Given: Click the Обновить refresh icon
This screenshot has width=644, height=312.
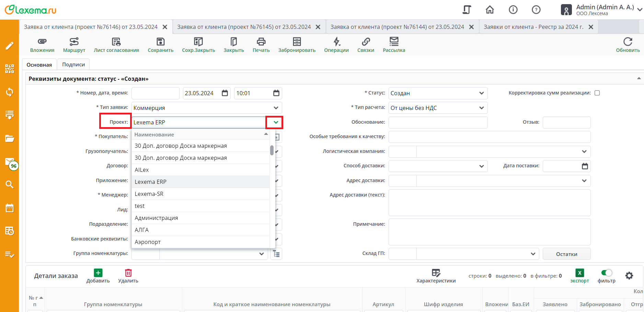Looking at the screenshot, I should 628,42.
